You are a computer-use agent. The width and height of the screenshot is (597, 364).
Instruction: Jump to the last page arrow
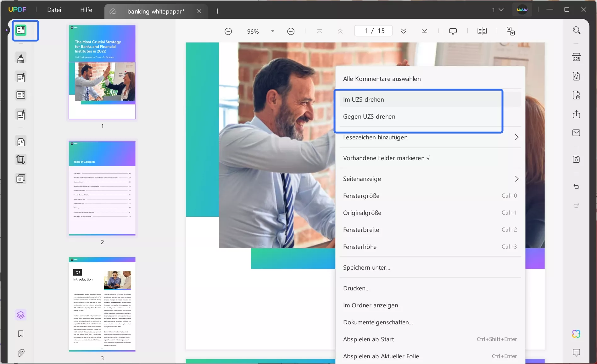(424, 31)
